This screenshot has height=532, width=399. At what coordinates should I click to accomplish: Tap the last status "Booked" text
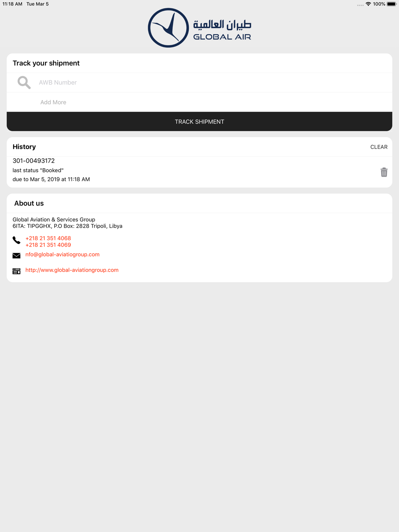point(38,170)
